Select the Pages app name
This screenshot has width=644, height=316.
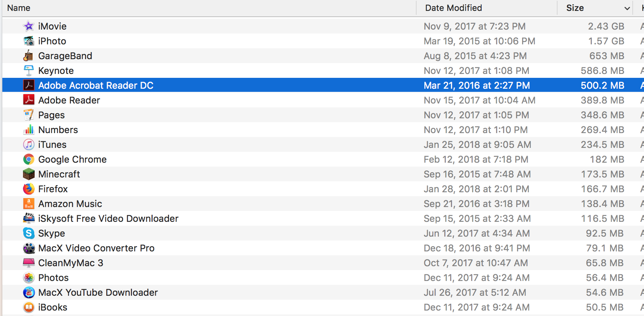(x=51, y=115)
